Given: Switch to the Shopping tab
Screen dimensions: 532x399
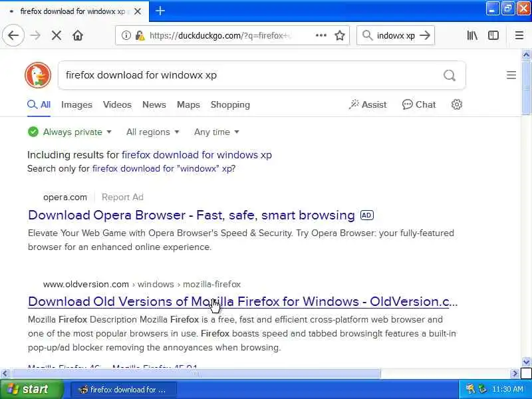Looking at the screenshot, I should (230, 104).
